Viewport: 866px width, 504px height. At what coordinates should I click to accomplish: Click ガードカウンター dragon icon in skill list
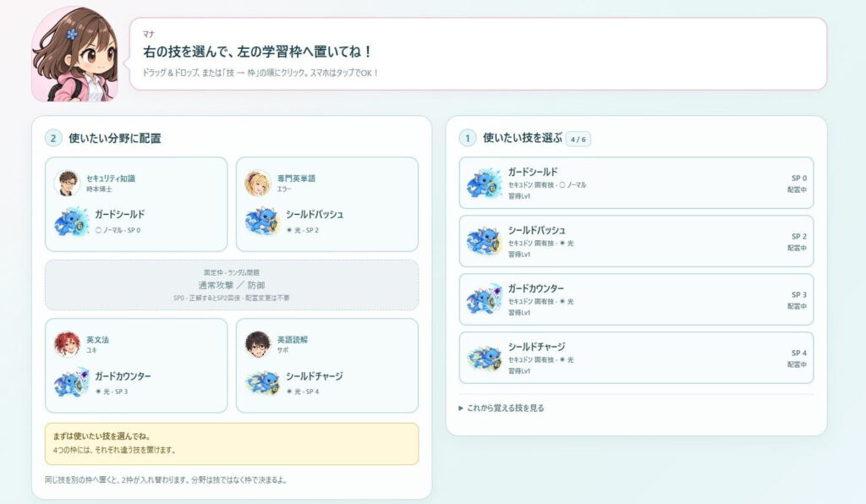(484, 299)
